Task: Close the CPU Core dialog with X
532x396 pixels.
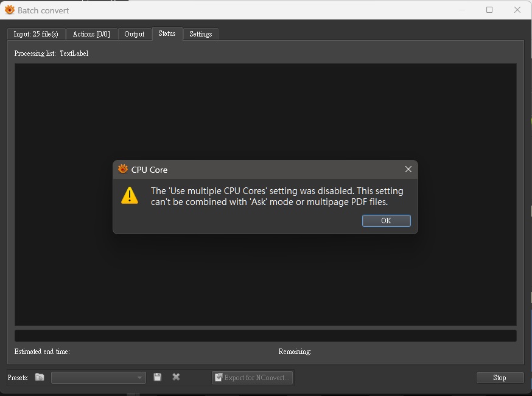Action: [408, 169]
